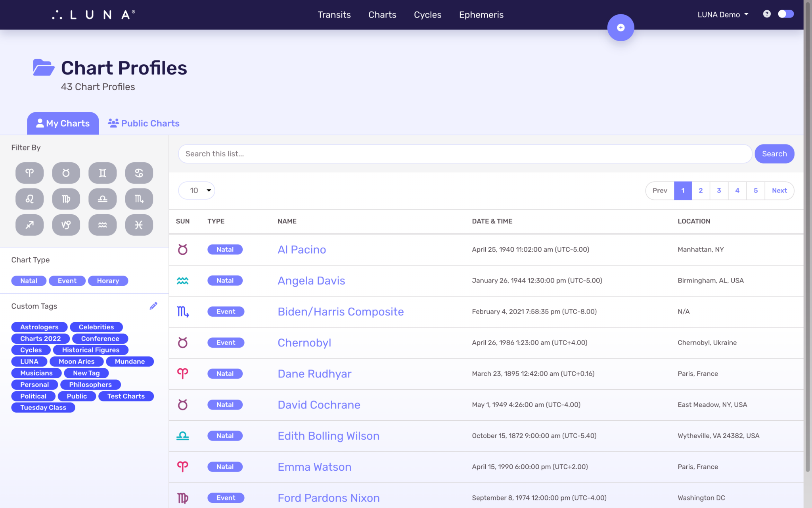Go to page 3 of results
This screenshot has width=812, height=508.
(719, 190)
